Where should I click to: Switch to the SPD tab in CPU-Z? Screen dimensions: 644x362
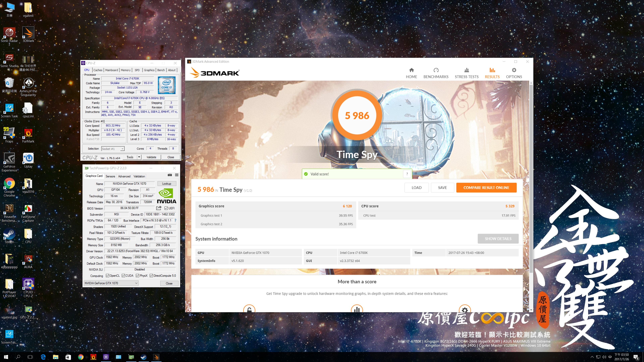point(137,70)
